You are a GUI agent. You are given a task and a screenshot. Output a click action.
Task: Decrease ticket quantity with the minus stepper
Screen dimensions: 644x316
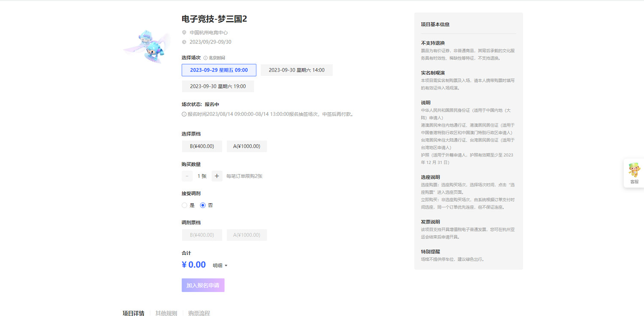pyautogui.click(x=187, y=176)
